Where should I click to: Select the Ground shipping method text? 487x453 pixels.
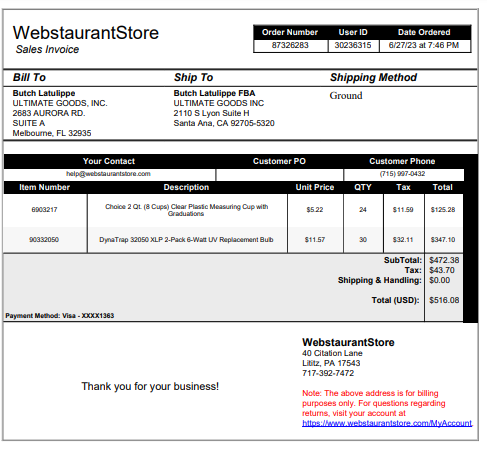pyautogui.click(x=346, y=96)
